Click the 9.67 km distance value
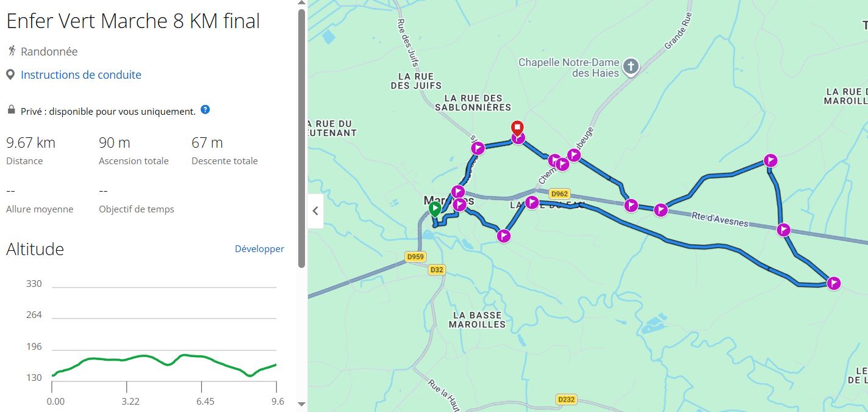 click(x=30, y=143)
